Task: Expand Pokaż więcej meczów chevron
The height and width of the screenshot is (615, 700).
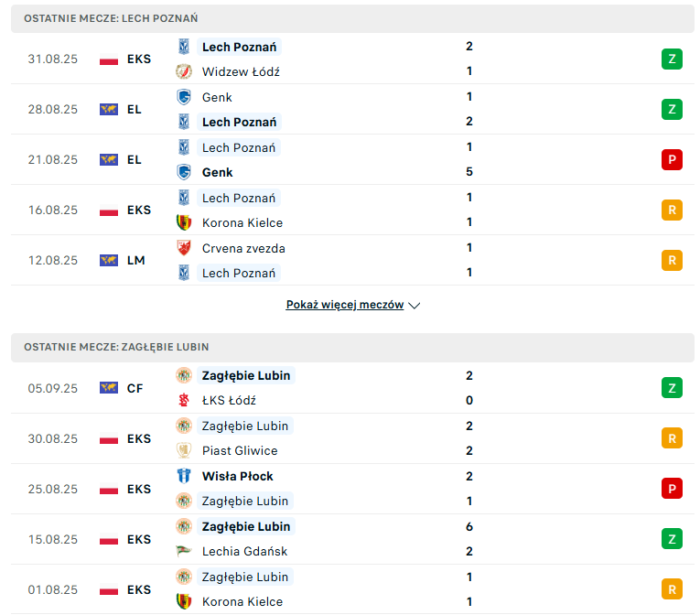Action: coord(415,306)
